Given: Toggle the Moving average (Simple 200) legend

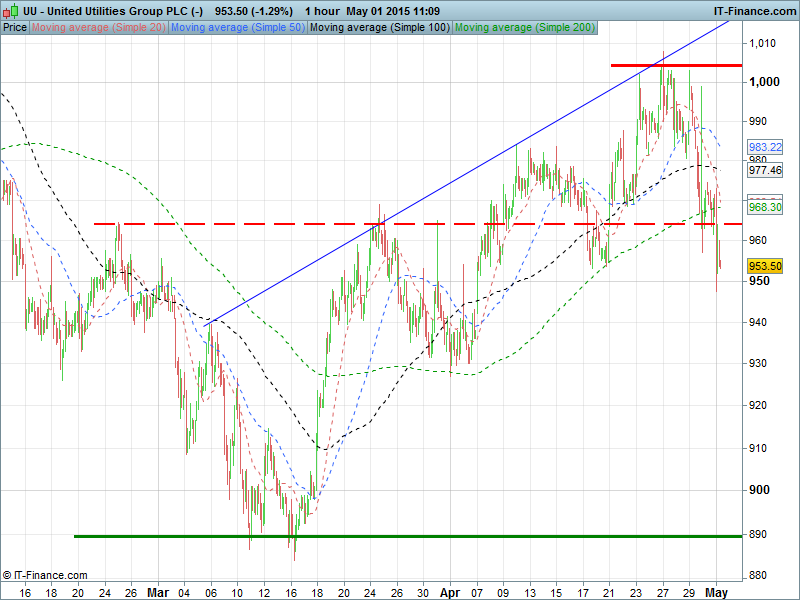Looking at the screenshot, I should [524, 28].
